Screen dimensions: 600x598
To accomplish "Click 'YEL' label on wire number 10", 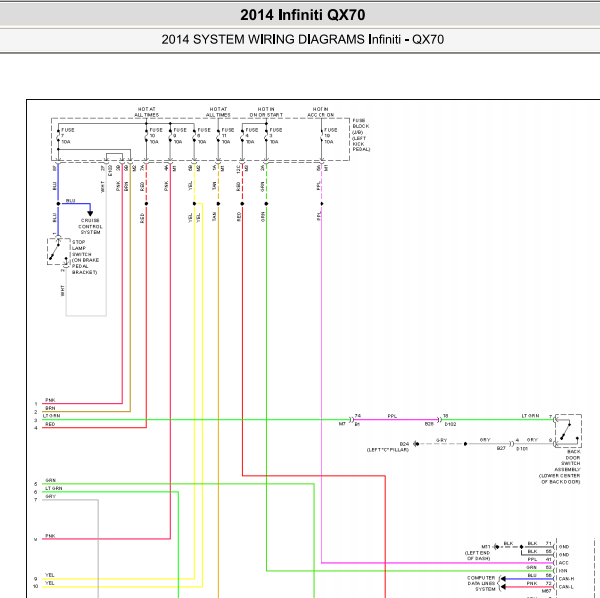I will tap(50, 583).
